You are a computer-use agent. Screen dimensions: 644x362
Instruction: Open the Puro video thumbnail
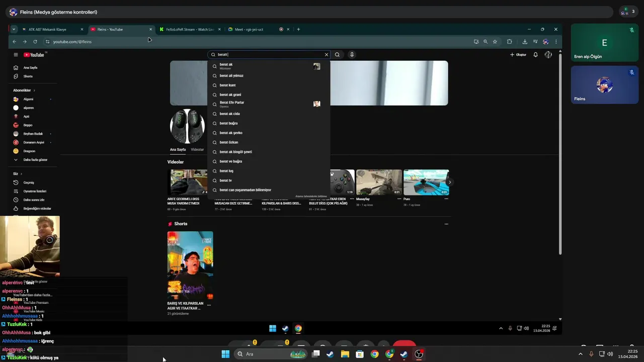pyautogui.click(x=426, y=182)
